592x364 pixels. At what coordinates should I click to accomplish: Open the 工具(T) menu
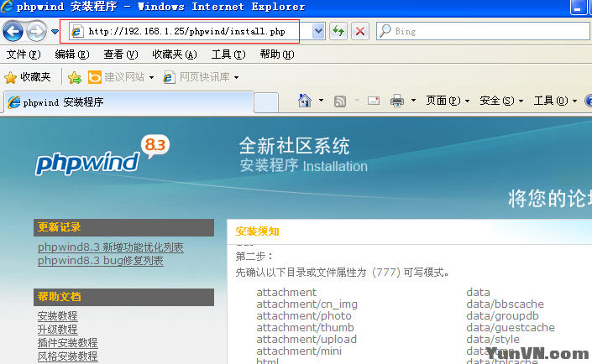point(228,55)
